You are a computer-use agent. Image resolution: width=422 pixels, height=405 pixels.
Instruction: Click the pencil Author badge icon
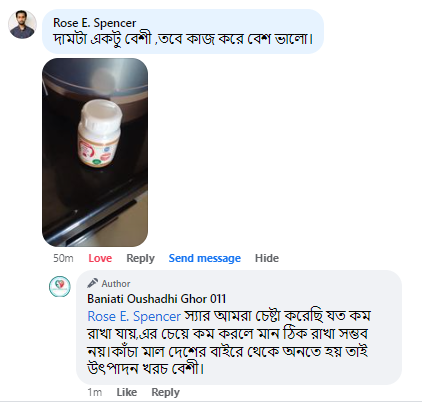click(x=92, y=283)
